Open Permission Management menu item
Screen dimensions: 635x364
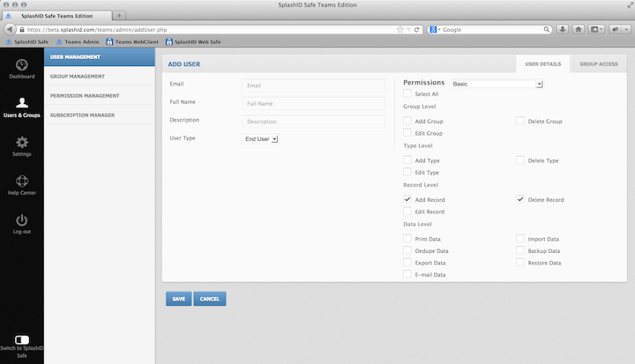tap(99, 95)
